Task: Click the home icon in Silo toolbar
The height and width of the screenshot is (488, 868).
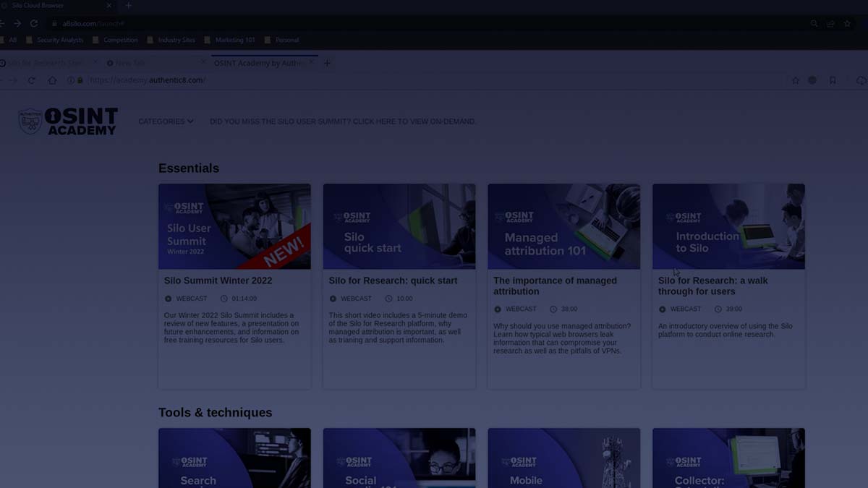Action: coord(52,80)
